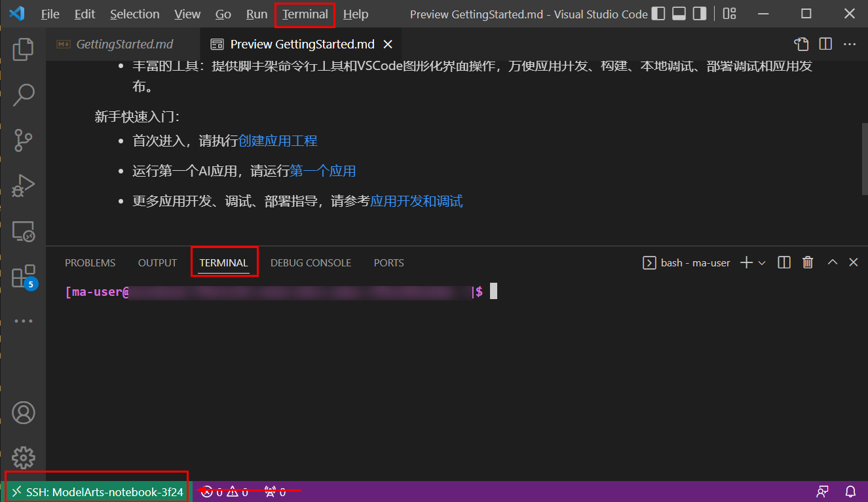The image size is (868, 502).
Task: Click the 新手快速入门 heading text
Action: click(137, 117)
